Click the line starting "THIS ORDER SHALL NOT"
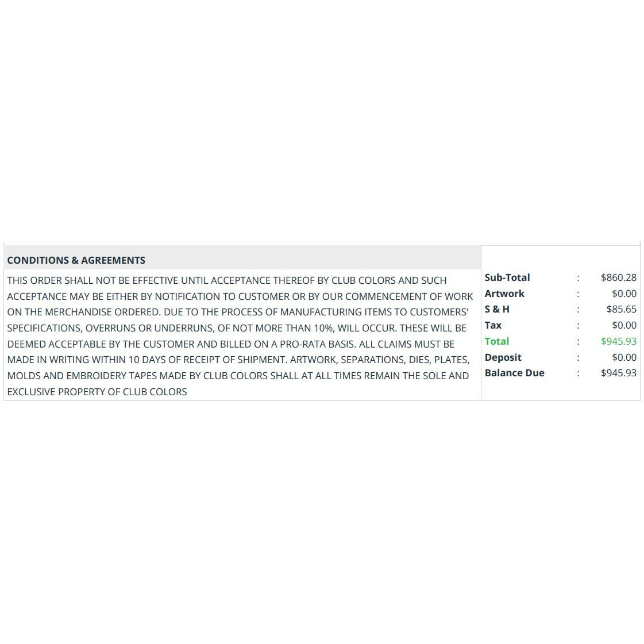This screenshot has height=644, width=644. [226, 280]
